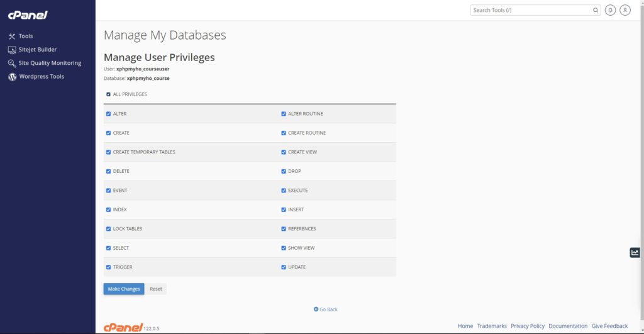Uncheck the ALTER privilege checkbox
This screenshot has width=644, height=334.
coord(108,114)
